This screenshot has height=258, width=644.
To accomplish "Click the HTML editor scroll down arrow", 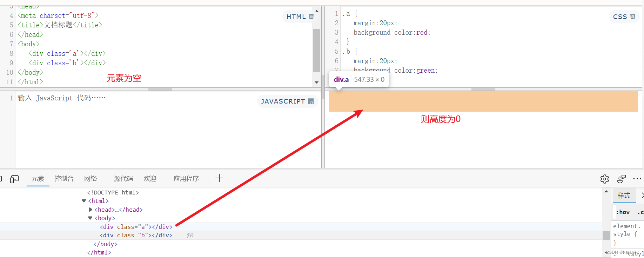I will click(x=316, y=82).
